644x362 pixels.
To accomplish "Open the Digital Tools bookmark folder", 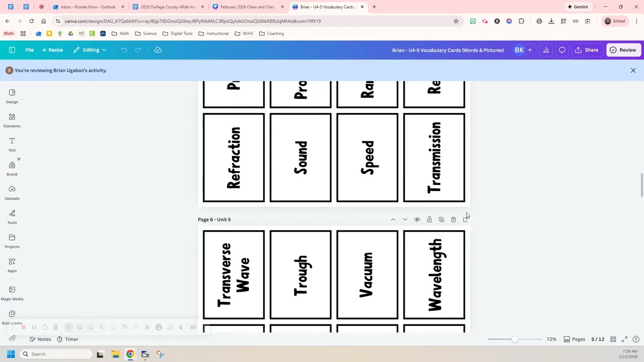I will 178,34.
